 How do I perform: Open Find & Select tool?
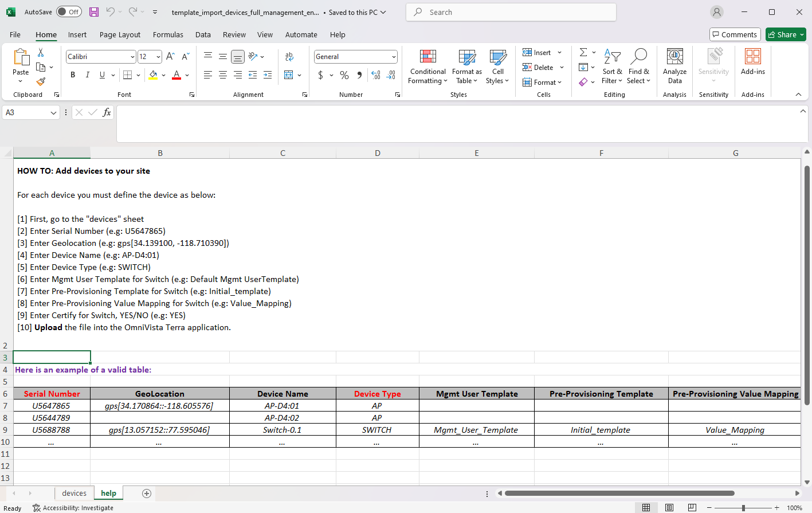[x=638, y=68]
